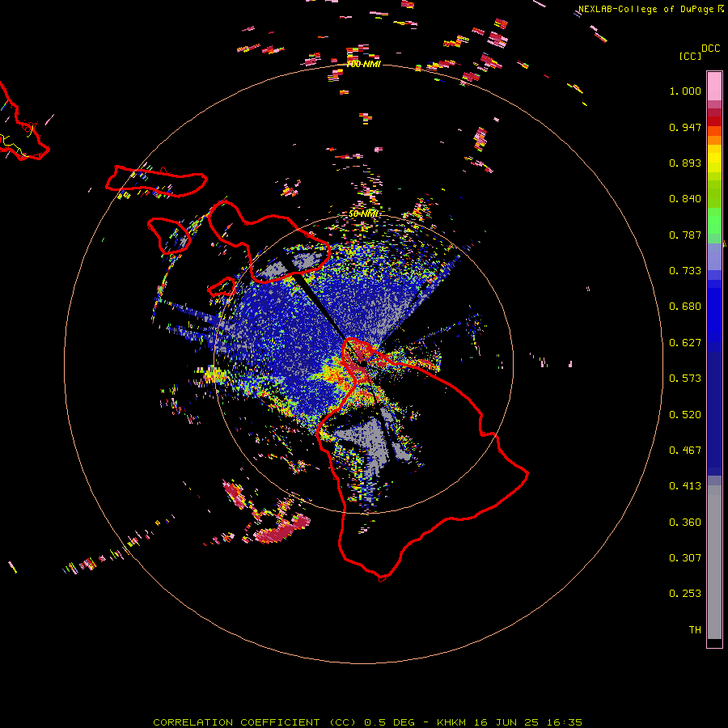
Task: Click the 0.680 scale value
Action: [685, 307]
